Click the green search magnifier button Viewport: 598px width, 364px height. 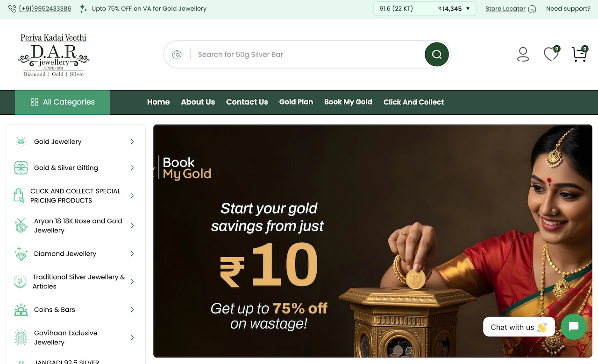[437, 54]
